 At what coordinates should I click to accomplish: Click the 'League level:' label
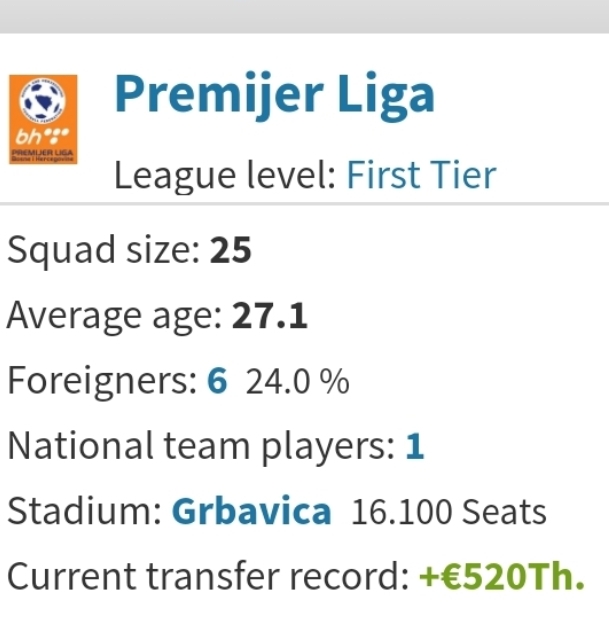pyautogui.click(x=225, y=176)
